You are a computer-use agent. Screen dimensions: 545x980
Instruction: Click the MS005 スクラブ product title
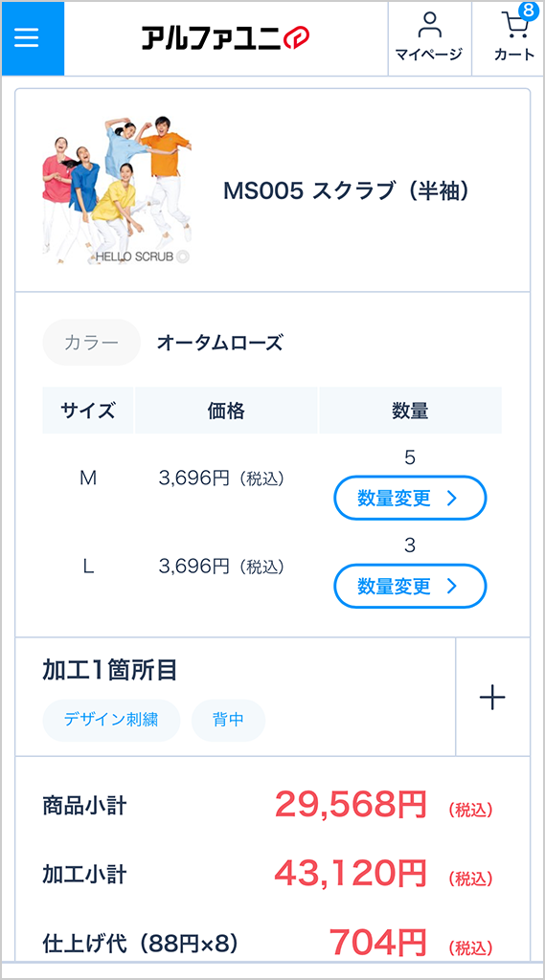[346, 191]
